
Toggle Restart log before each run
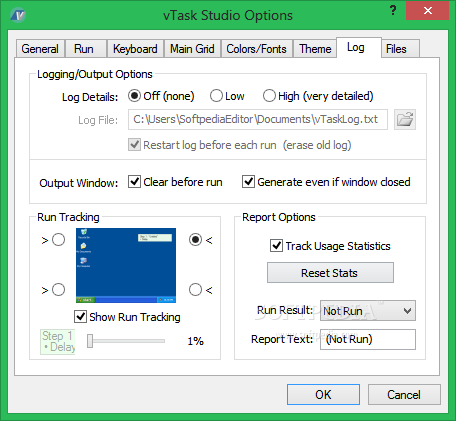pos(240,145)
